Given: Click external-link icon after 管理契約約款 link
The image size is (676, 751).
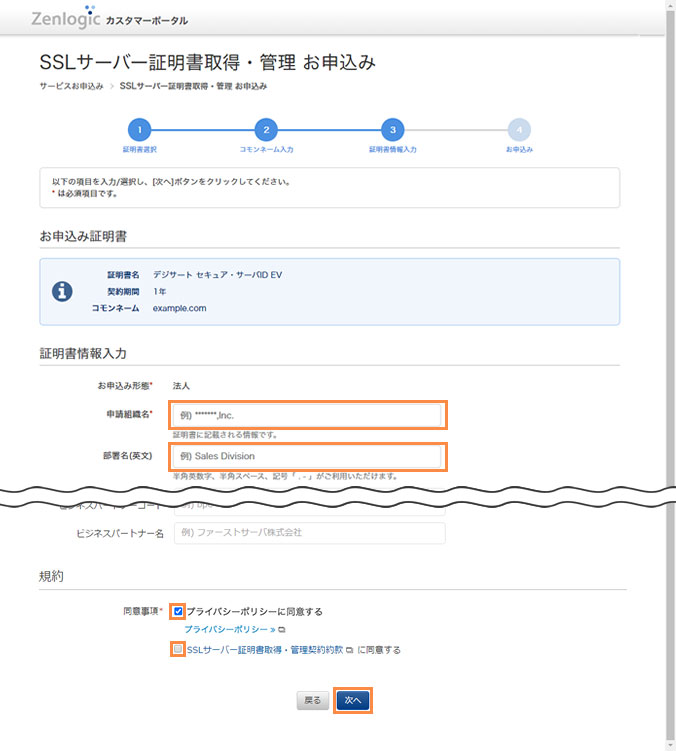Looking at the screenshot, I should coord(350,650).
